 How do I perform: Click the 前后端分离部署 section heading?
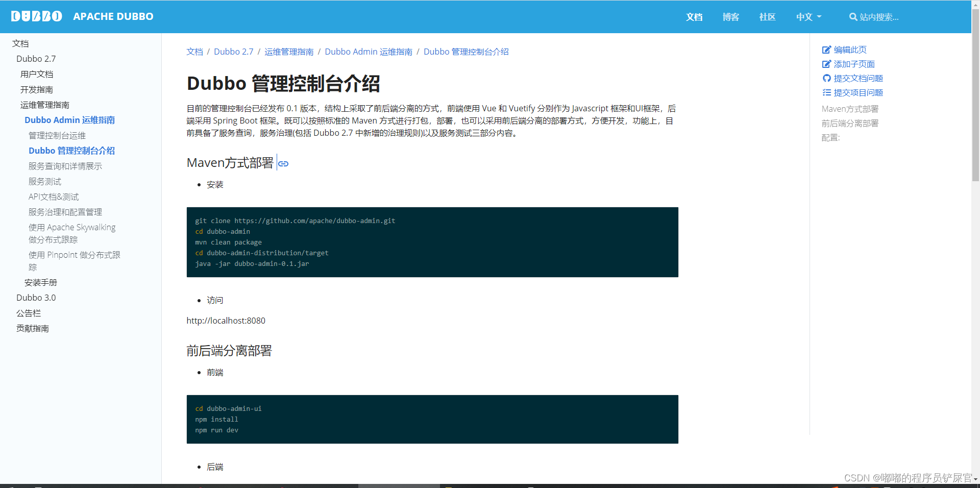click(229, 351)
